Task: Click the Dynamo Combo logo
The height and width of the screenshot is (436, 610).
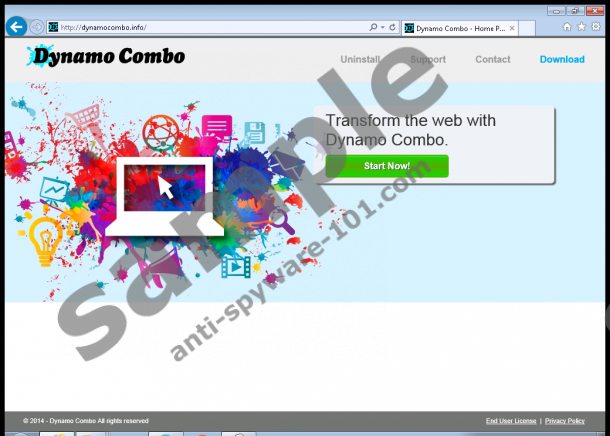Action: click(x=107, y=57)
